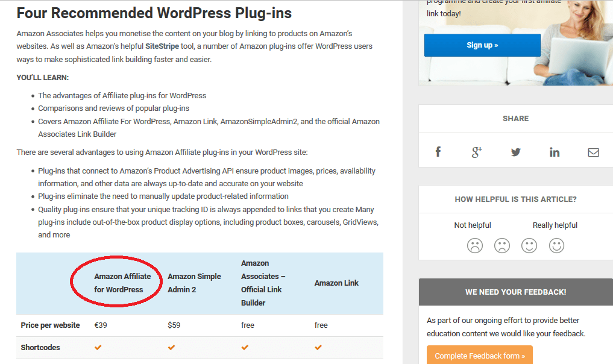Click the Price per website row label
The image size is (613, 364).
(50, 325)
